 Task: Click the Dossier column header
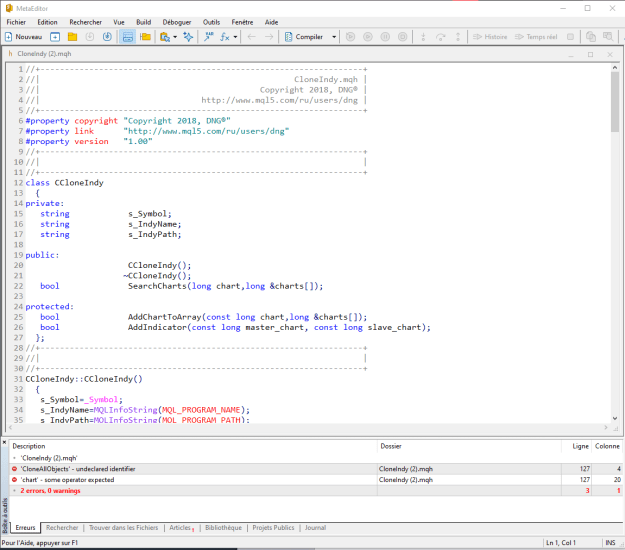(469, 446)
